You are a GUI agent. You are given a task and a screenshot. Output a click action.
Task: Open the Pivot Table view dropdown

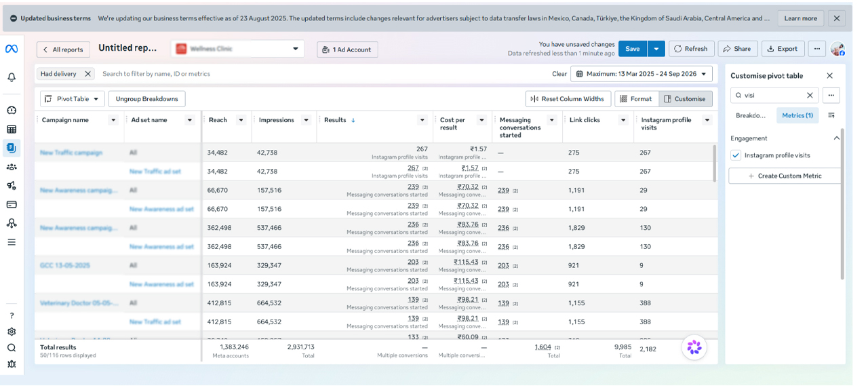[x=73, y=99]
